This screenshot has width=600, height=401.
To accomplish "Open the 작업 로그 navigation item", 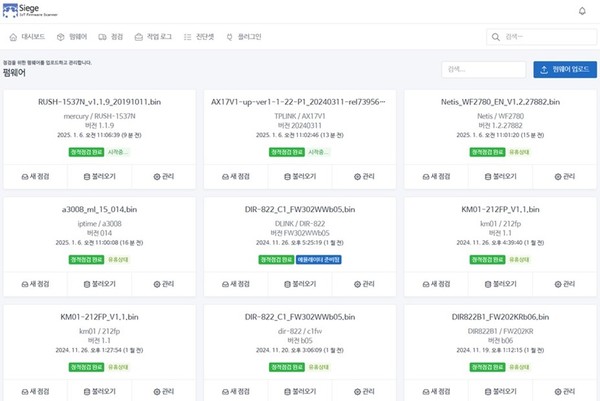I will tap(153, 37).
